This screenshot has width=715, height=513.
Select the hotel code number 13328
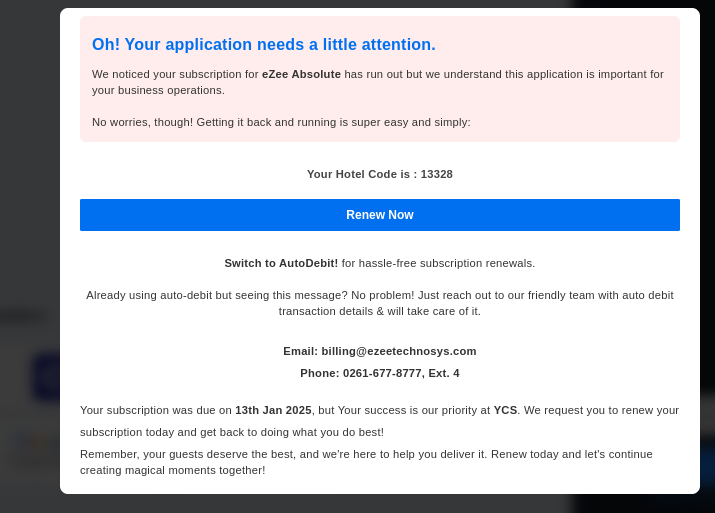point(437,174)
